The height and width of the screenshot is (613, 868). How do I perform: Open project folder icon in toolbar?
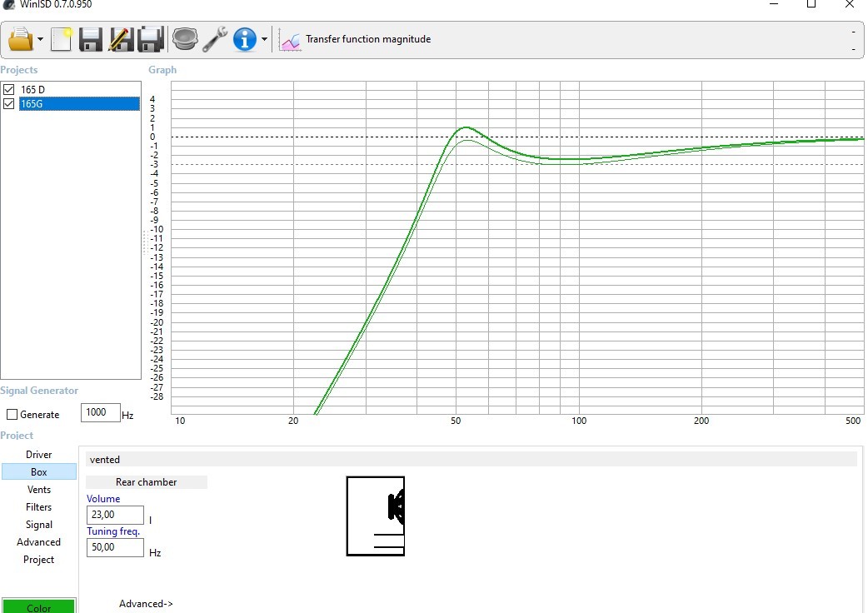(x=21, y=39)
